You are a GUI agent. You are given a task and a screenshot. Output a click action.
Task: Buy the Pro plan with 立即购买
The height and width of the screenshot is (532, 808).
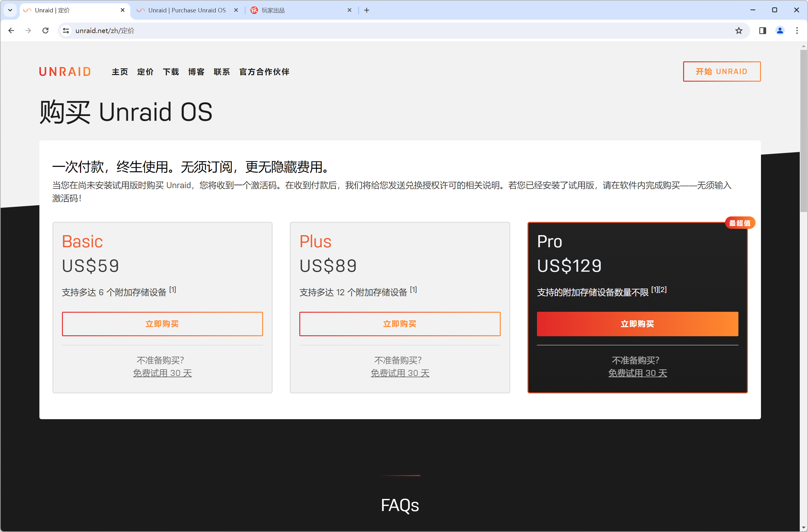click(637, 324)
